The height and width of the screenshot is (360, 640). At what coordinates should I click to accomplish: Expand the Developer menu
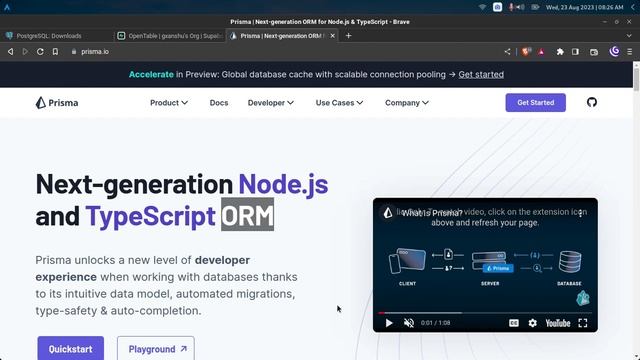click(271, 103)
